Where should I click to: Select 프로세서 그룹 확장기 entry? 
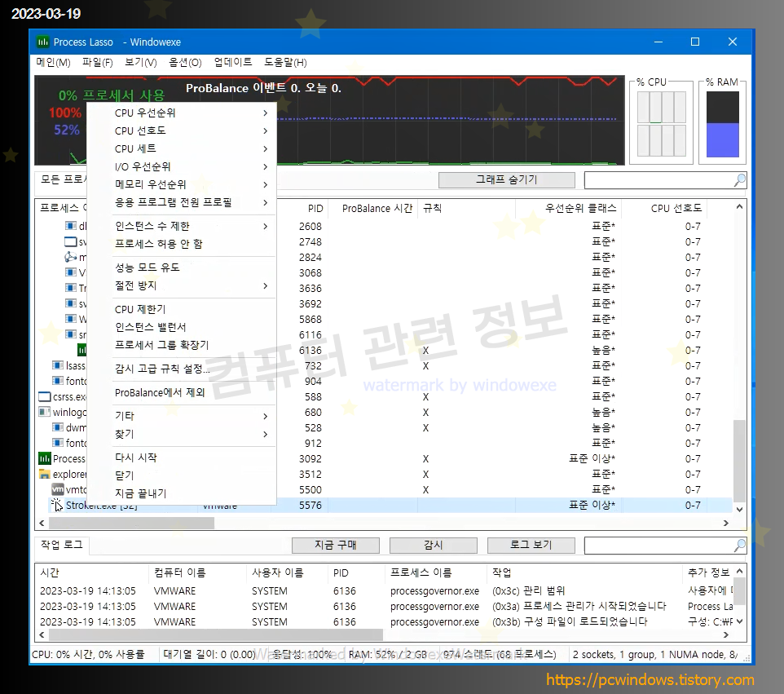pyautogui.click(x=182, y=345)
